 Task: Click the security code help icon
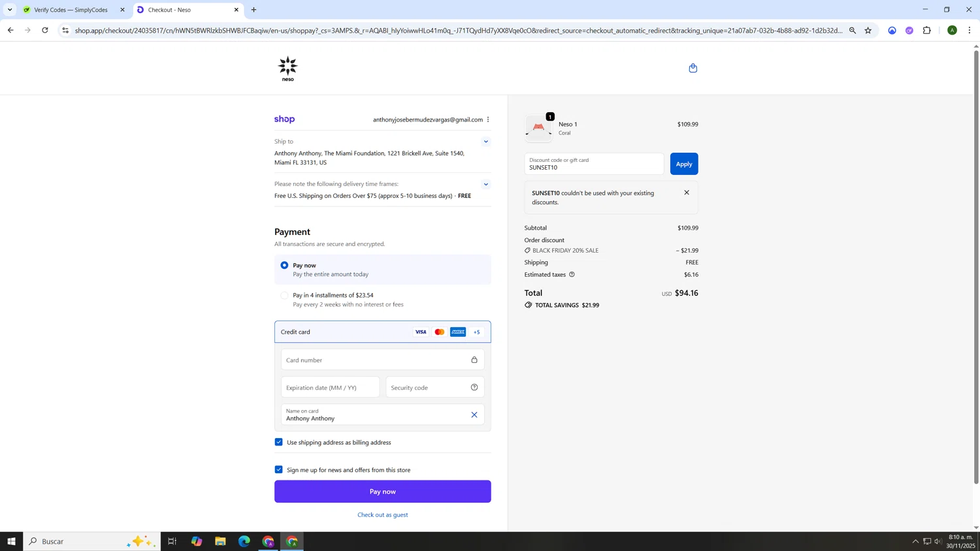474,388
